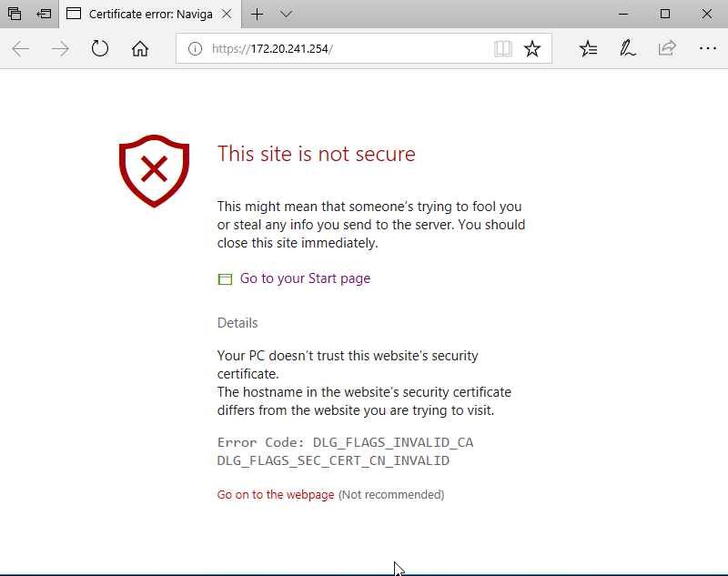This screenshot has height=576, width=728.
Task: Open Reading view book icon
Action: [x=503, y=48]
